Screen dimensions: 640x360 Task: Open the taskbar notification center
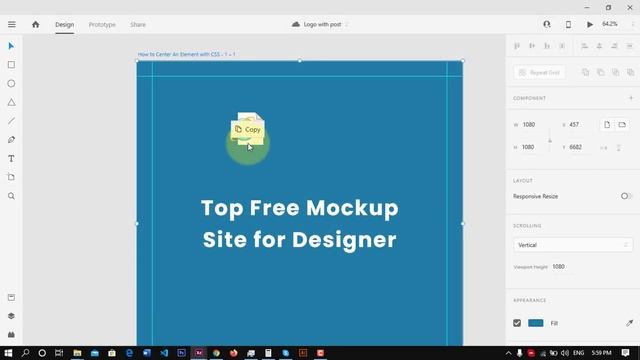[625, 353]
